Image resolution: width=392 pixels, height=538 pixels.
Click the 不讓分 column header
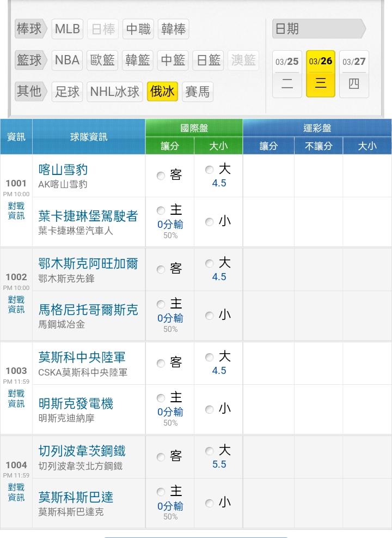[x=318, y=146]
